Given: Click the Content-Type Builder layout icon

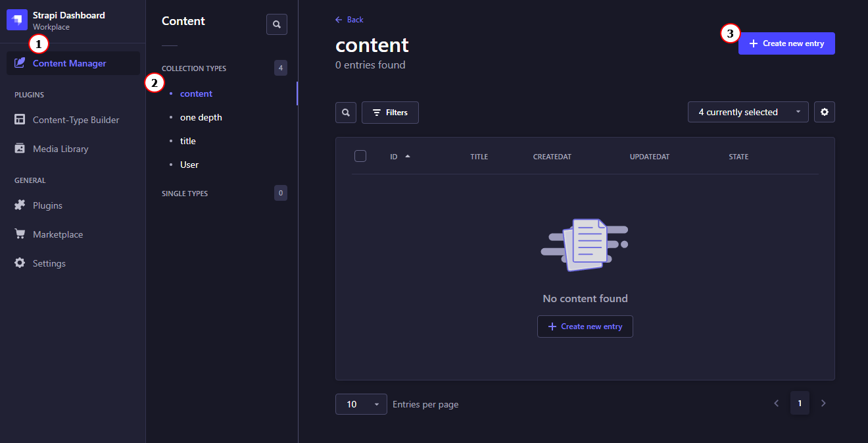Looking at the screenshot, I should 20,120.
